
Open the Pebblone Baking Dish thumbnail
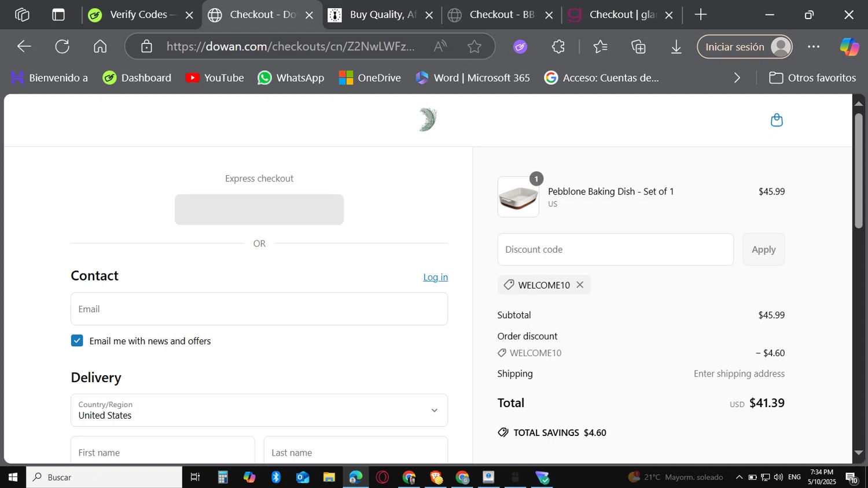coord(518,197)
